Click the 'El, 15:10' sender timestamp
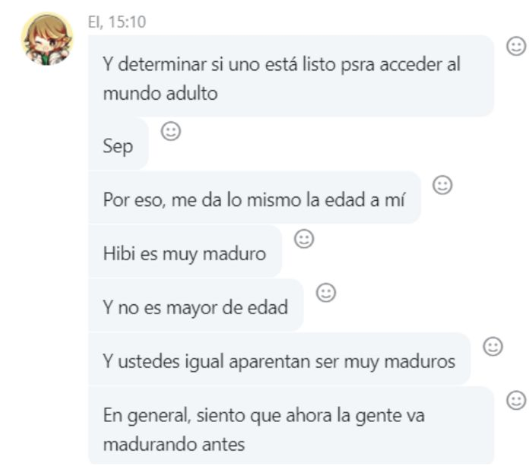 point(117,22)
